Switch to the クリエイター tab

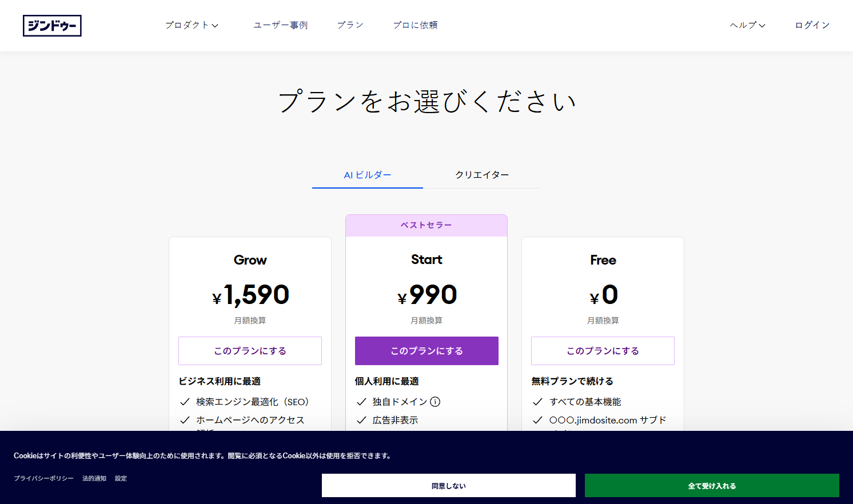[x=482, y=175]
